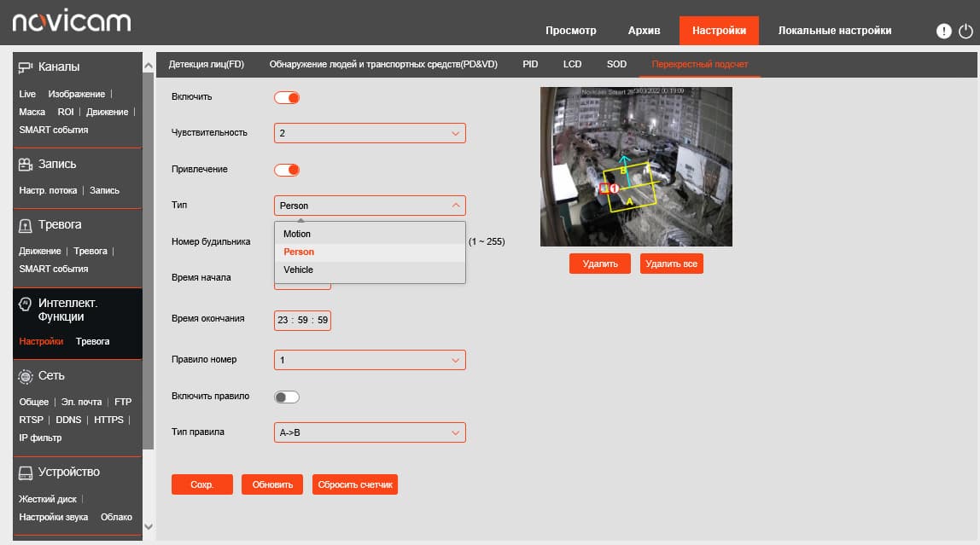Click the Сбросить счетчик button
This screenshot has width=980, height=545.
click(x=355, y=484)
